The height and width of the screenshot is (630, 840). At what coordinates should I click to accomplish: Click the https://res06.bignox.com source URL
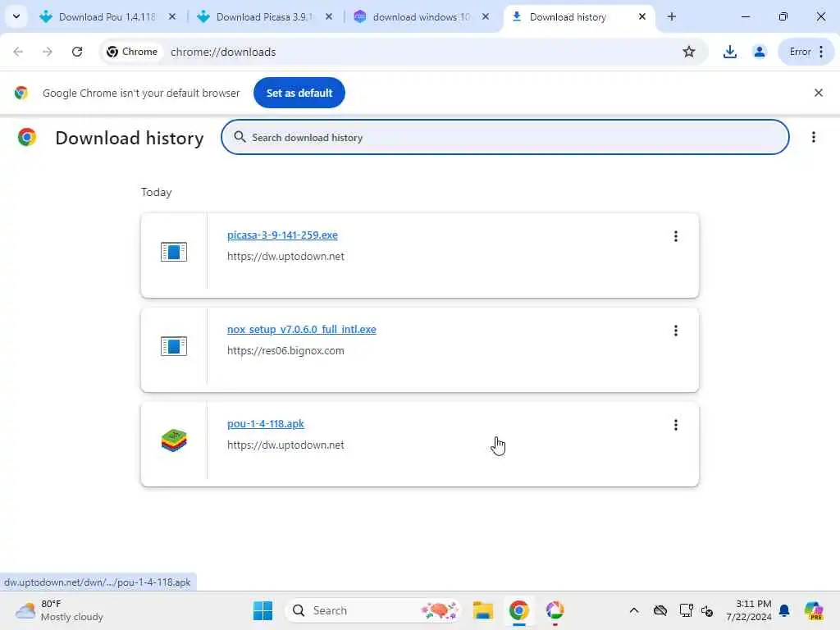[285, 350]
